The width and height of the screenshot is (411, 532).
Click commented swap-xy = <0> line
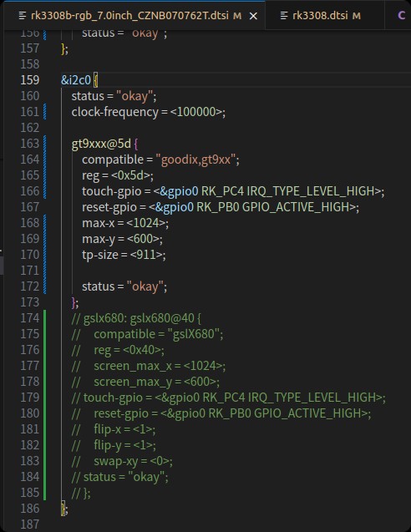(122, 461)
